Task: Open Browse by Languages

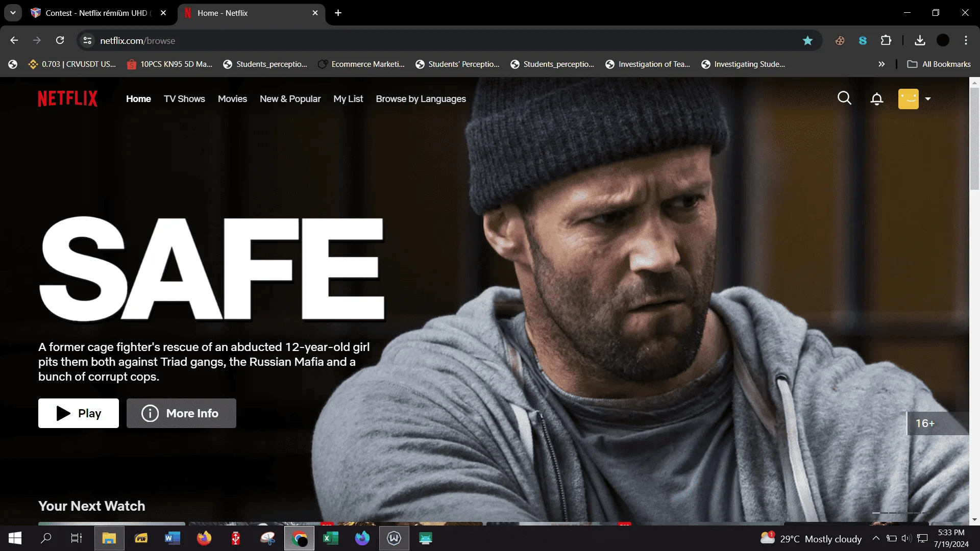Action: click(x=421, y=99)
